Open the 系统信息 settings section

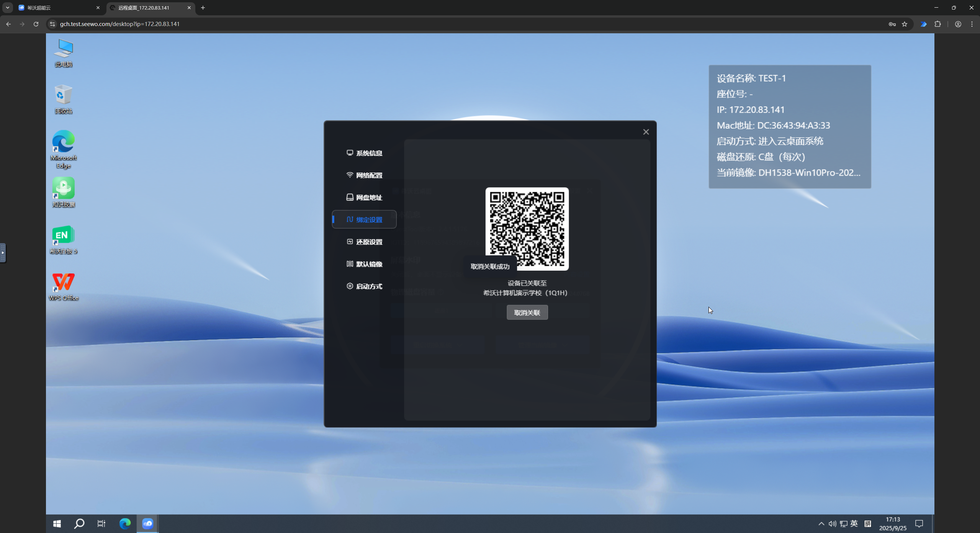tap(364, 153)
